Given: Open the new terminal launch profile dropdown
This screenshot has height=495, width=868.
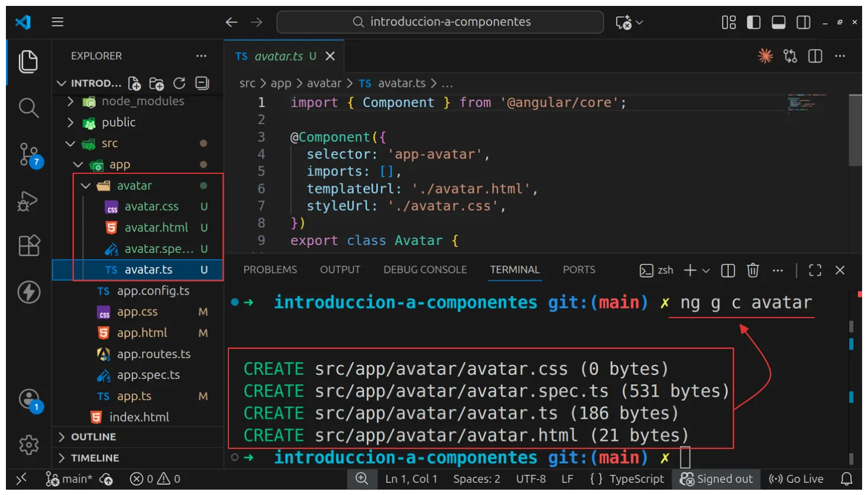Looking at the screenshot, I should (706, 270).
